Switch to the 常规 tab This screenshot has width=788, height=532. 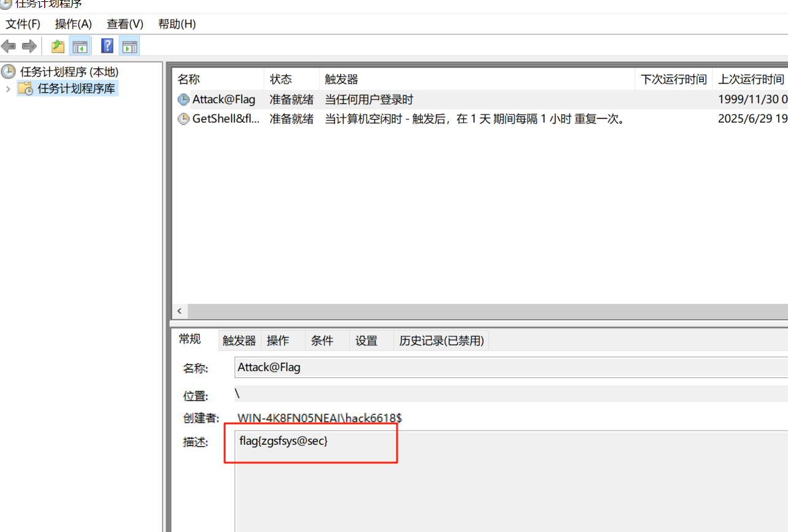pos(190,339)
